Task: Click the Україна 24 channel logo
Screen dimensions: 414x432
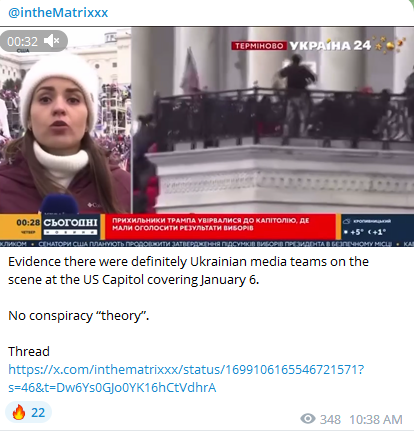Action: click(x=330, y=46)
